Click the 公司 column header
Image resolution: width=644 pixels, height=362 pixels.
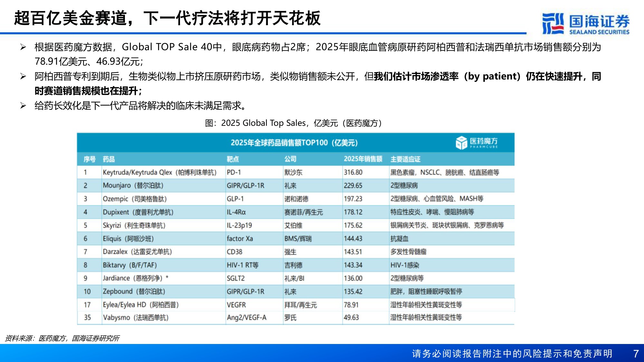(x=290, y=159)
